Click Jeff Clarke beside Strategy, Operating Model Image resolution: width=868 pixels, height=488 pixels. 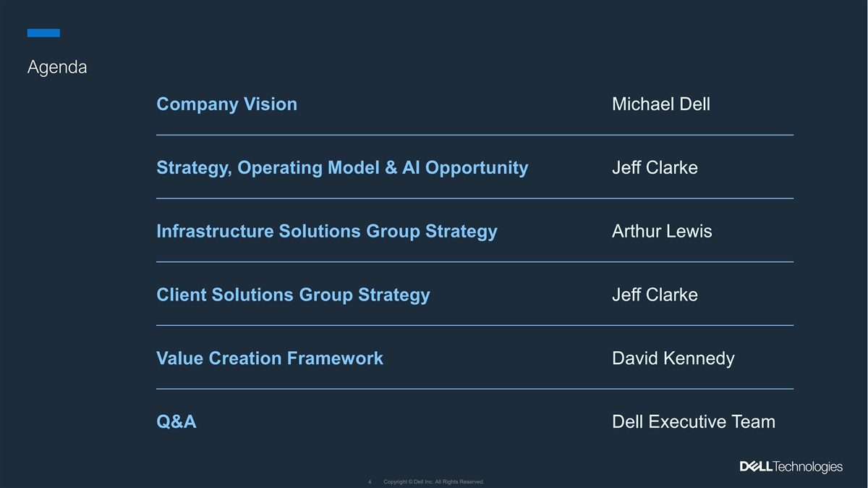(655, 168)
